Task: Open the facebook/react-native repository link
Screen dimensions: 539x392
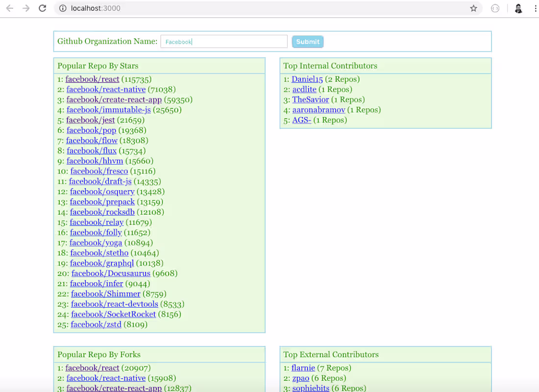Action: point(106,89)
